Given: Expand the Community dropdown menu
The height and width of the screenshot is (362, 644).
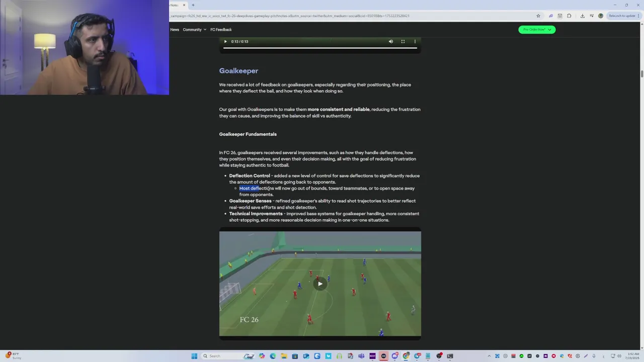Looking at the screenshot, I should point(194,30).
